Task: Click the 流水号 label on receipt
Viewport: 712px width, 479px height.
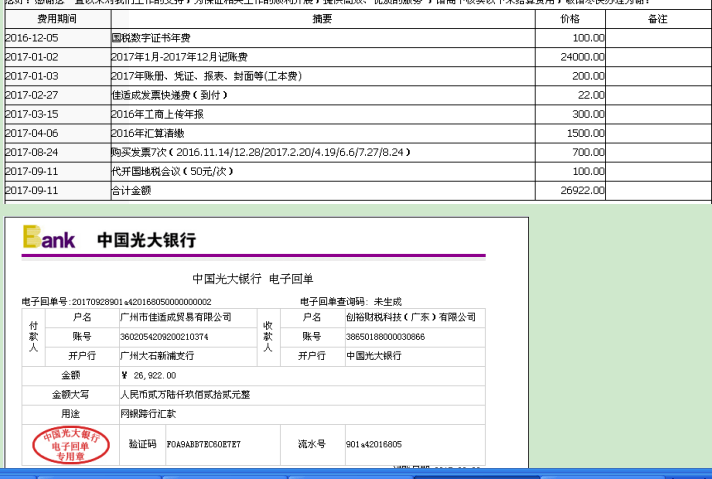Action: 312,444
